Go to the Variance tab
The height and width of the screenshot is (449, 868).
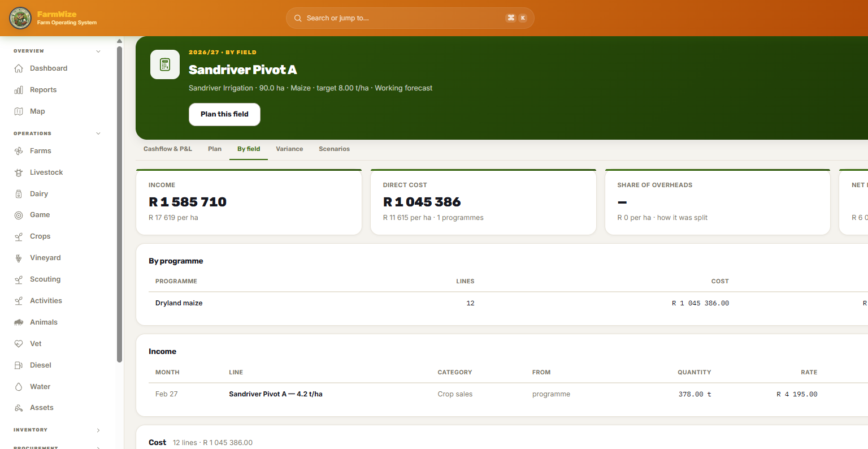click(x=289, y=149)
